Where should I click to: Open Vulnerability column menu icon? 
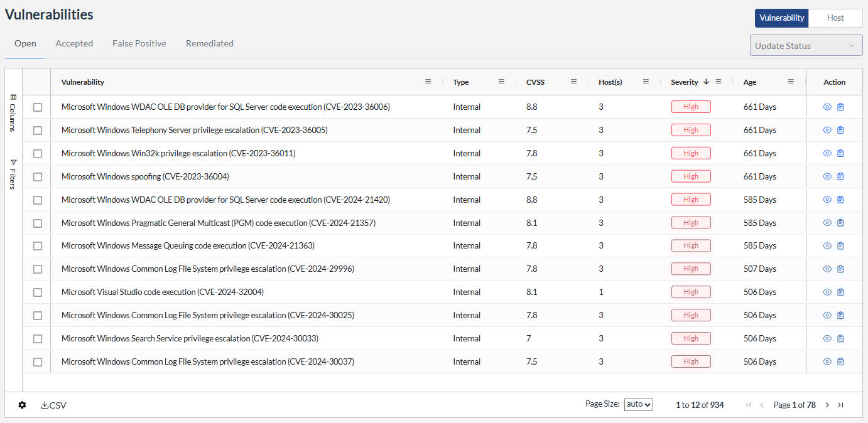(428, 82)
